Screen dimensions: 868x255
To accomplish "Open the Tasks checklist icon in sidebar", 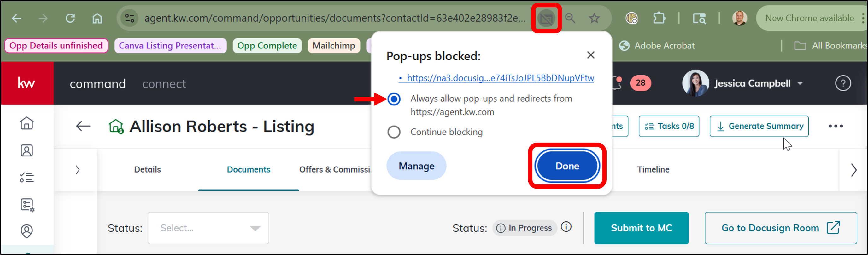I will pos(26,177).
